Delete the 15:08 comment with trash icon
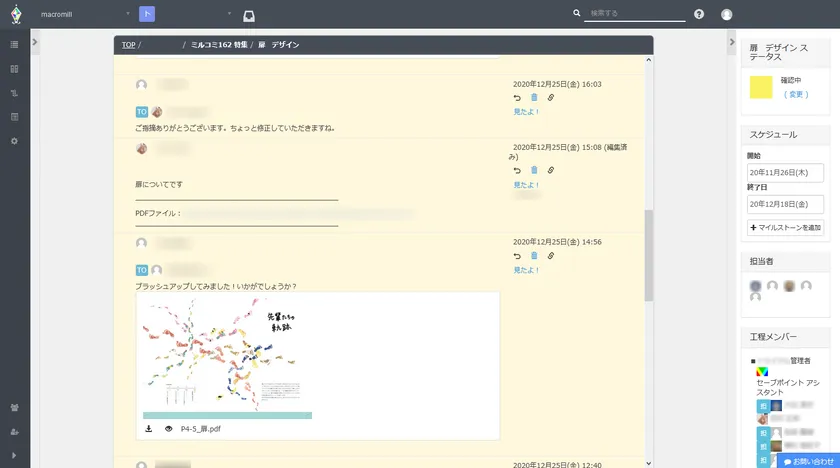The width and height of the screenshot is (840, 468). (x=534, y=171)
